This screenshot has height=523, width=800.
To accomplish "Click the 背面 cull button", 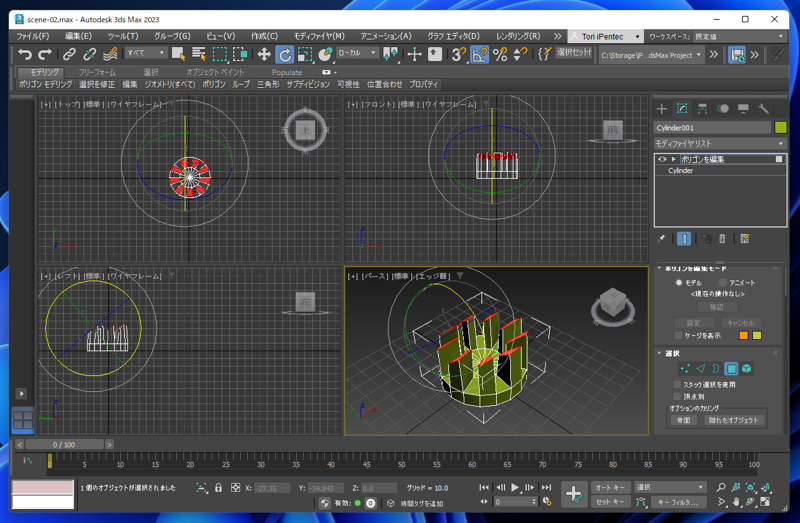I will click(x=683, y=420).
